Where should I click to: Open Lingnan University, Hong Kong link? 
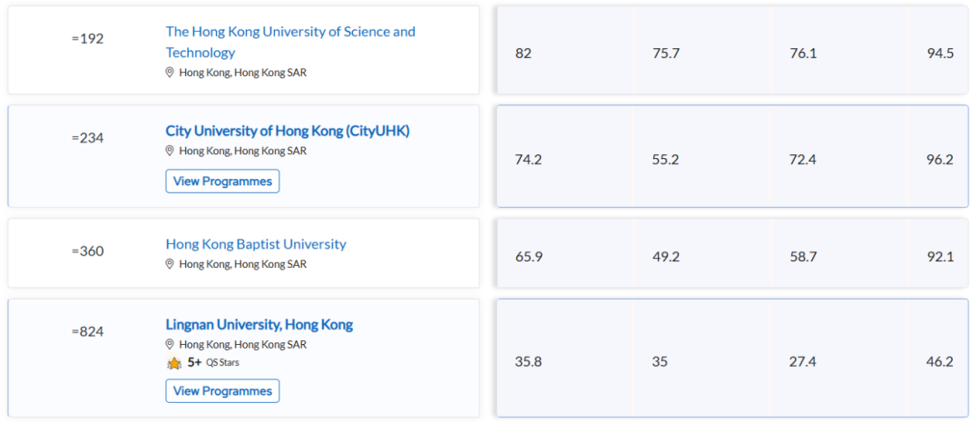pyautogui.click(x=260, y=325)
